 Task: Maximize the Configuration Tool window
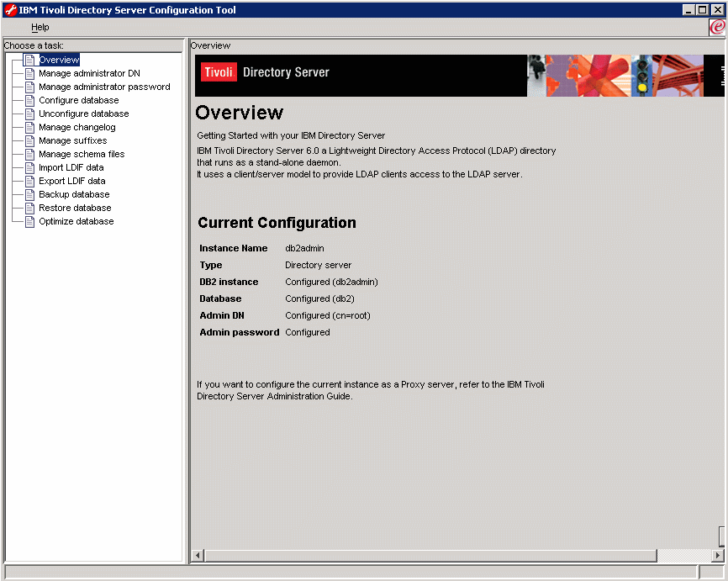(703, 10)
